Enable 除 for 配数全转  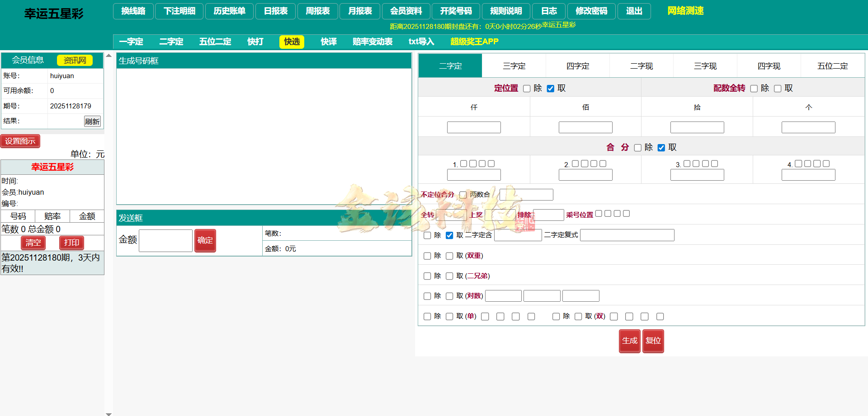754,89
